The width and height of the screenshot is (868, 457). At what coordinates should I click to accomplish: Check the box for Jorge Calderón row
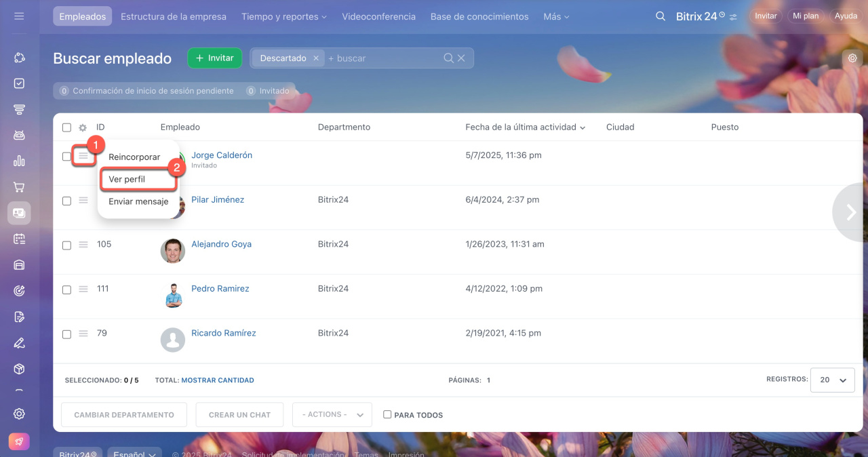coord(66,157)
